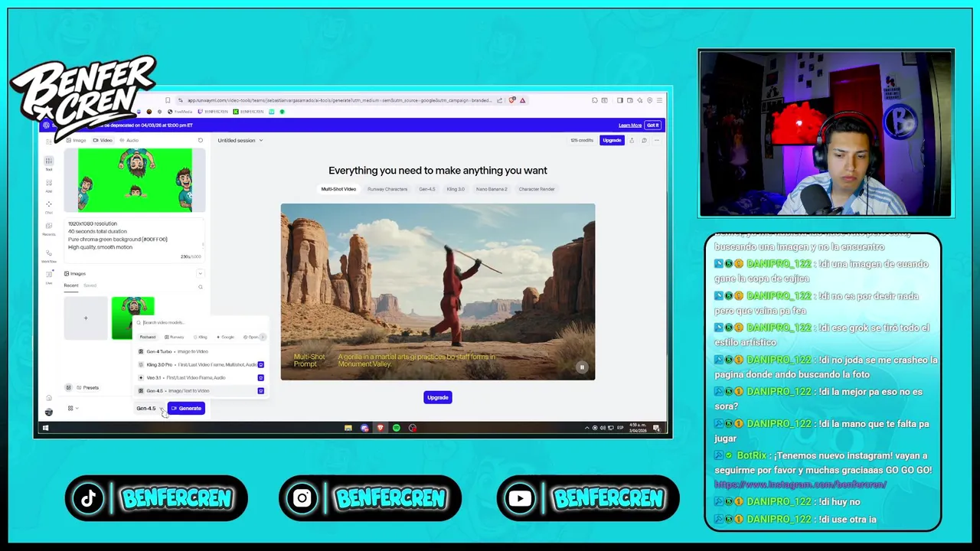Select the Character Render pill
This screenshot has height=551, width=980.
[537, 189]
